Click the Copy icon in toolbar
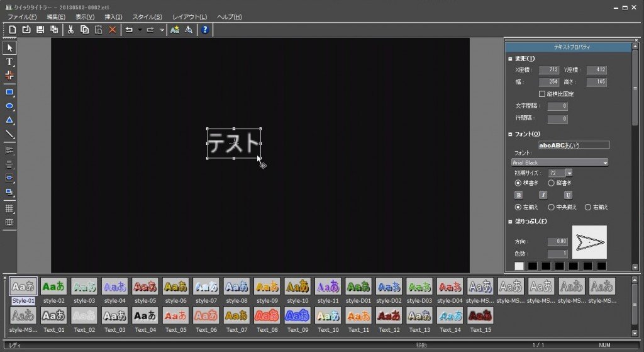The width and height of the screenshot is (644, 352). coord(85,30)
